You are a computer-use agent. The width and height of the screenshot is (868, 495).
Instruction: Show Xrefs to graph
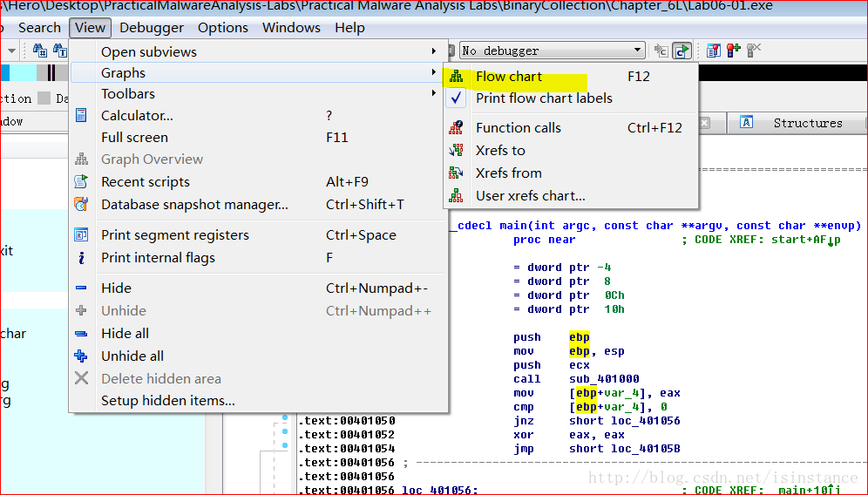(x=570, y=151)
